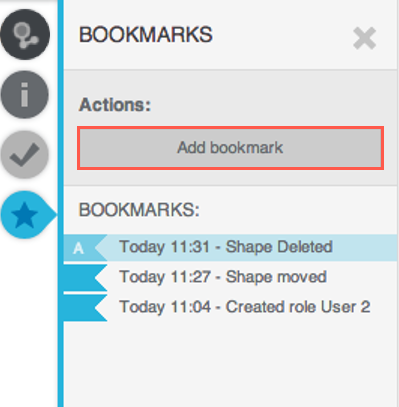Click the Today 11:31 timestamp text
The width and height of the screenshot is (399, 407).
pos(165,247)
